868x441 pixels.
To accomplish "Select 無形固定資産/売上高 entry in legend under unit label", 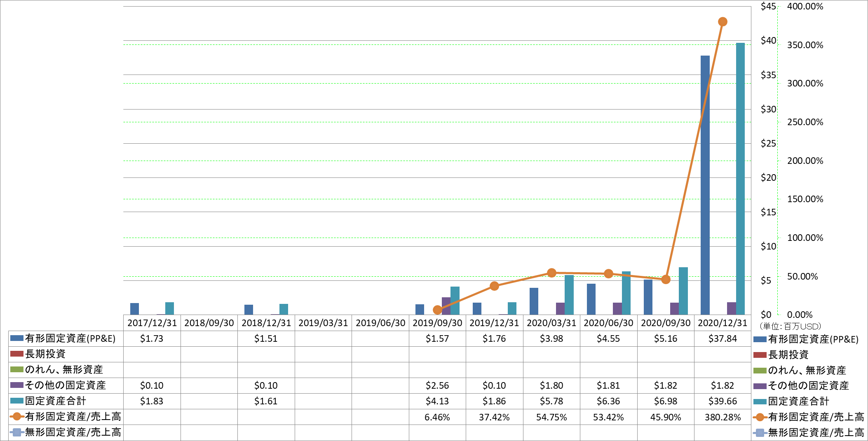I will tap(809, 432).
